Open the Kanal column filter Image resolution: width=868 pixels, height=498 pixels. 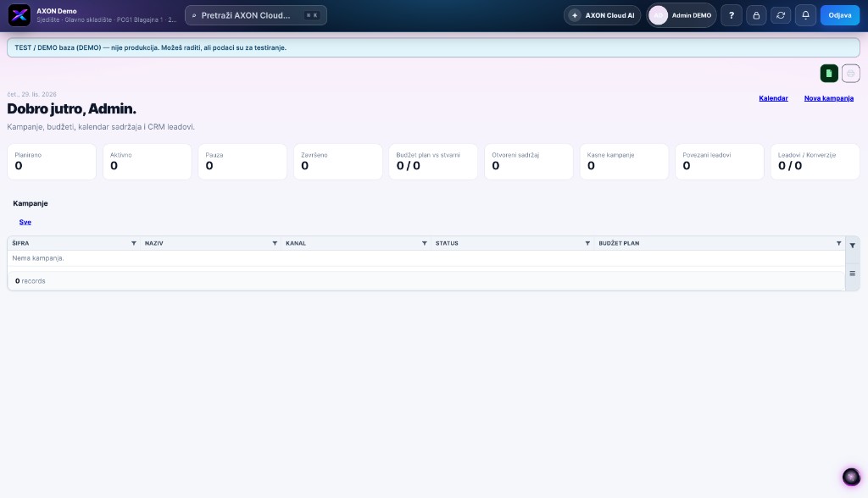pyautogui.click(x=425, y=243)
